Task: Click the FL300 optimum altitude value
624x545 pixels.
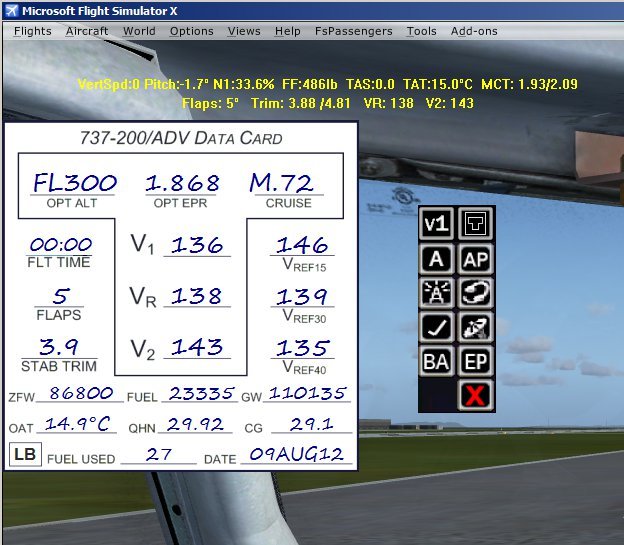Action: click(74, 183)
